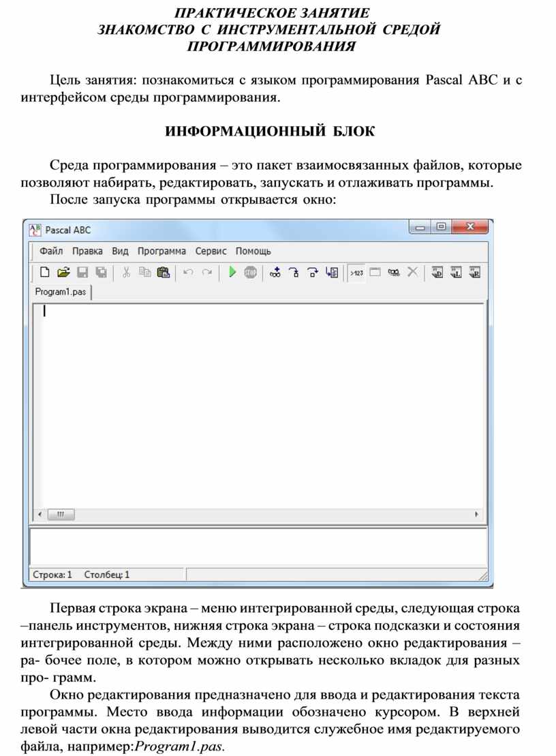The height and width of the screenshot is (756, 556).
Task: Click the New file icon
Action: pyautogui.click(x=45, y=273)
